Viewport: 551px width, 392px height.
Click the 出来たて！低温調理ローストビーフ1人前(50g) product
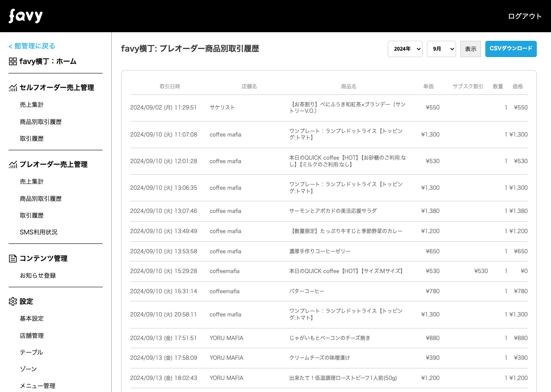click(343, 378)
